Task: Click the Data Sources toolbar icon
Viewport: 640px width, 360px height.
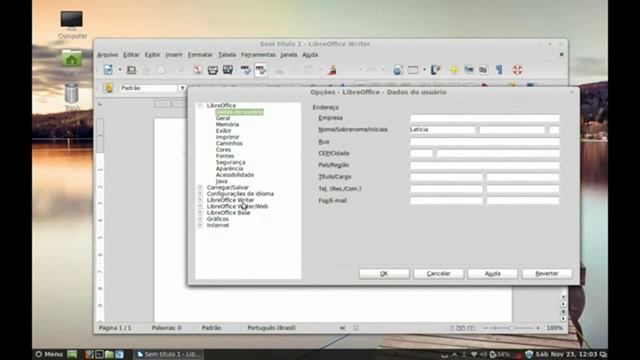Action: coord(484,70)
